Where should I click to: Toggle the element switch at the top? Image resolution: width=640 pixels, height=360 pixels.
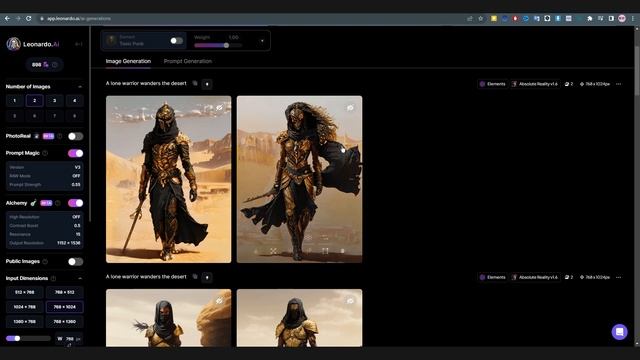pos(176,40)
